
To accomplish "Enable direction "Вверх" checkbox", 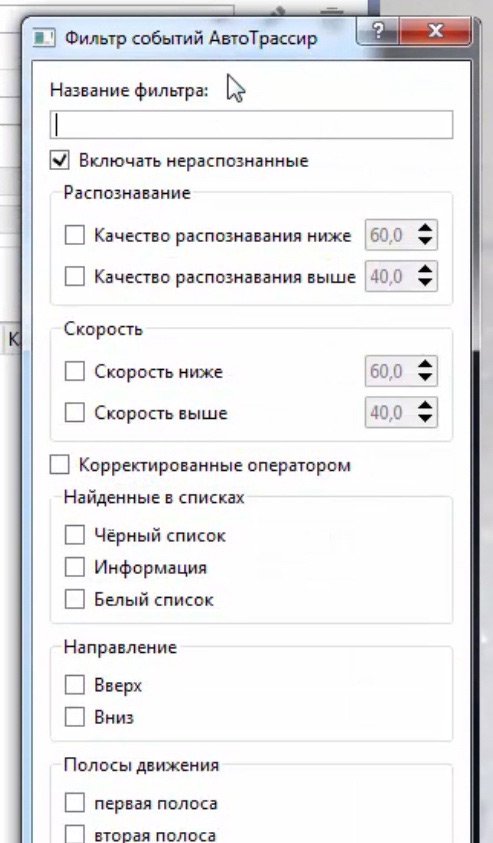I will coord(74,685).
